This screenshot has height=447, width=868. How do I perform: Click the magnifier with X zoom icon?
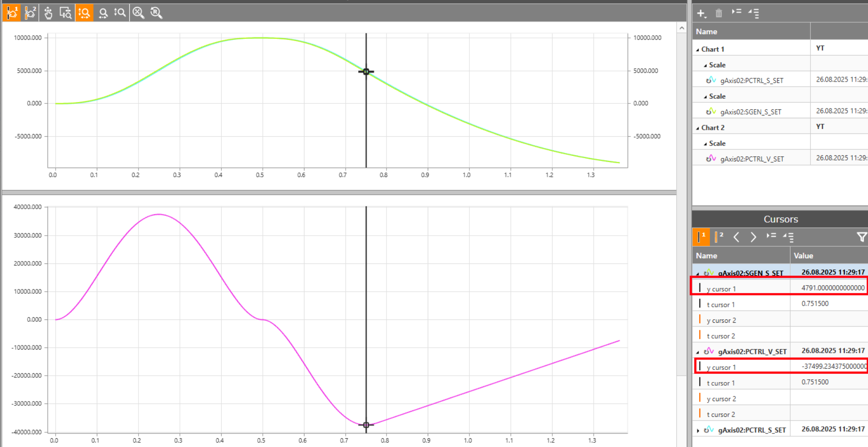click(x=139, y=13)
